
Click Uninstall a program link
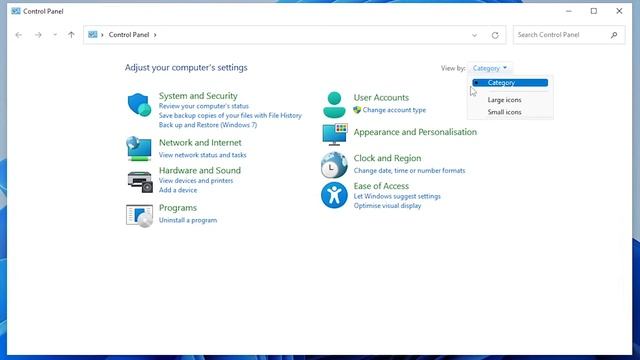coord(188,220)
